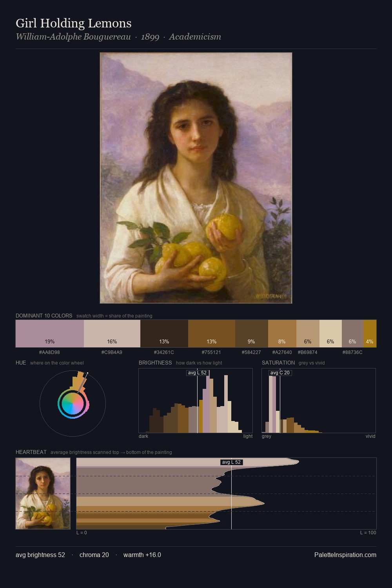The image size is (392, 588).
Task: Click the brightness histogram chart
Action: [x=196, y=401]
